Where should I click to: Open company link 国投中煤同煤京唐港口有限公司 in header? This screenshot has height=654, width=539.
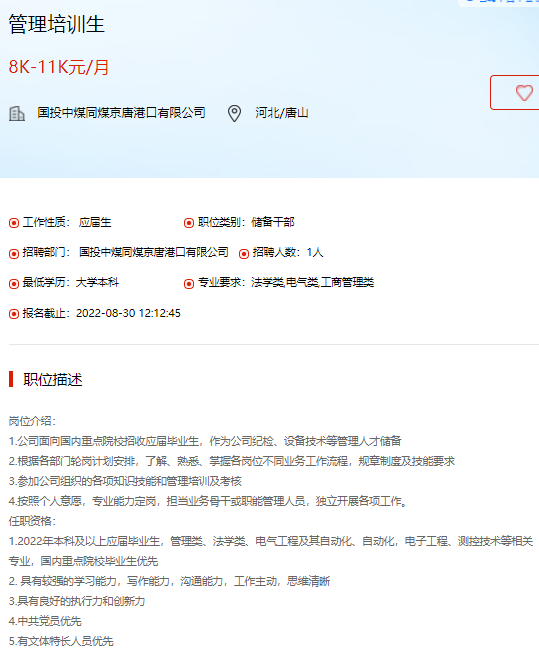pos(121,113)
